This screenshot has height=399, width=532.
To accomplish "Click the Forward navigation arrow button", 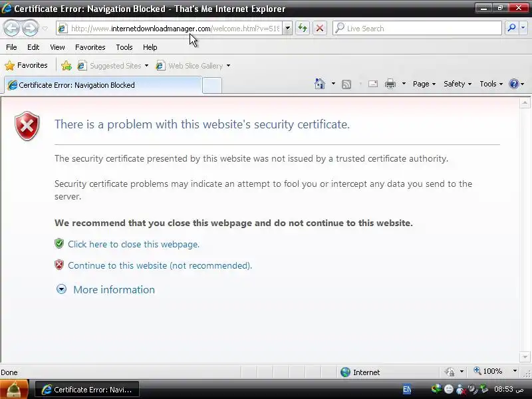I will coord(31,28).
